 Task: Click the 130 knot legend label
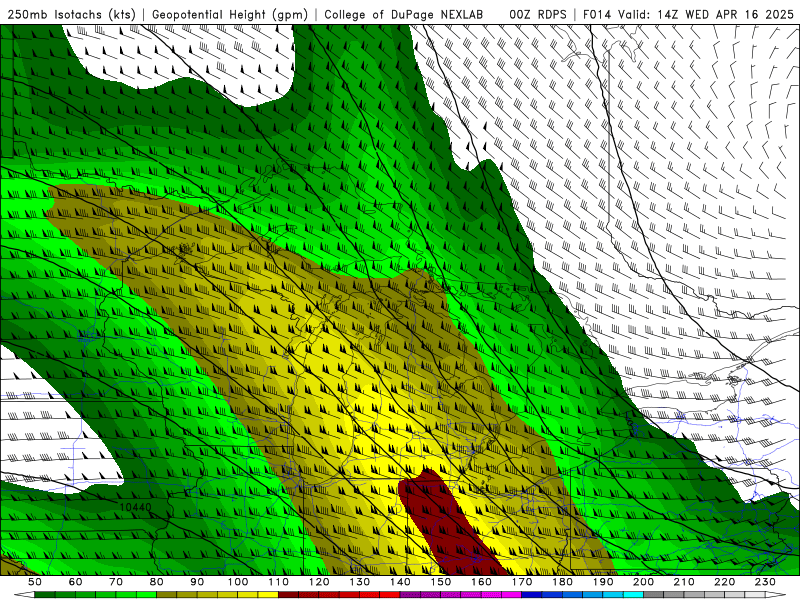click(x=360, y=582)
